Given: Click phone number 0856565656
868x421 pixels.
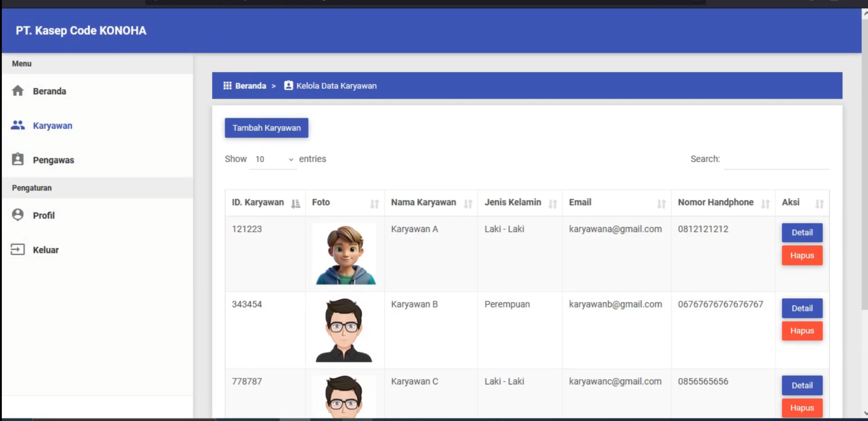Looking at the screenshot, I should click(x=703, y=381).
